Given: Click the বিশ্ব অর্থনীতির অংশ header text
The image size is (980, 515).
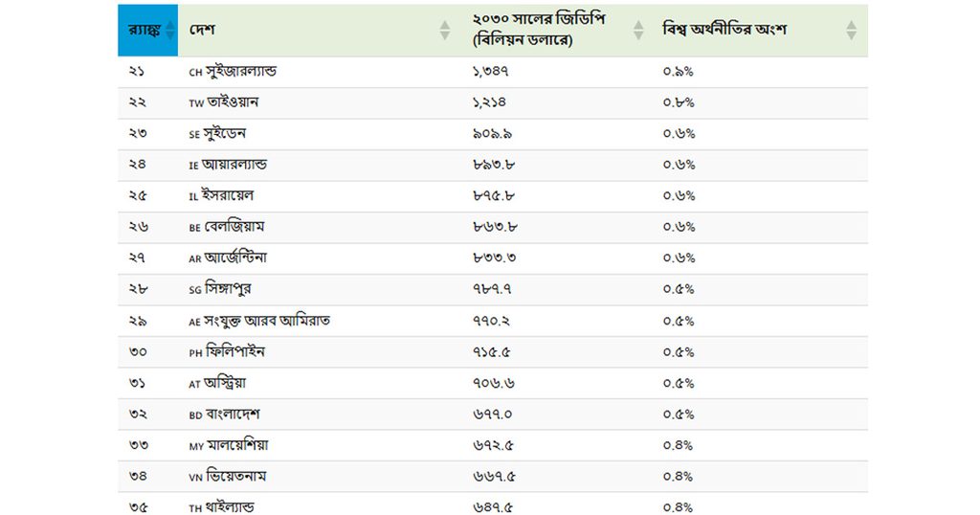Looking at the screenshot, I should (x=724, y=30).
